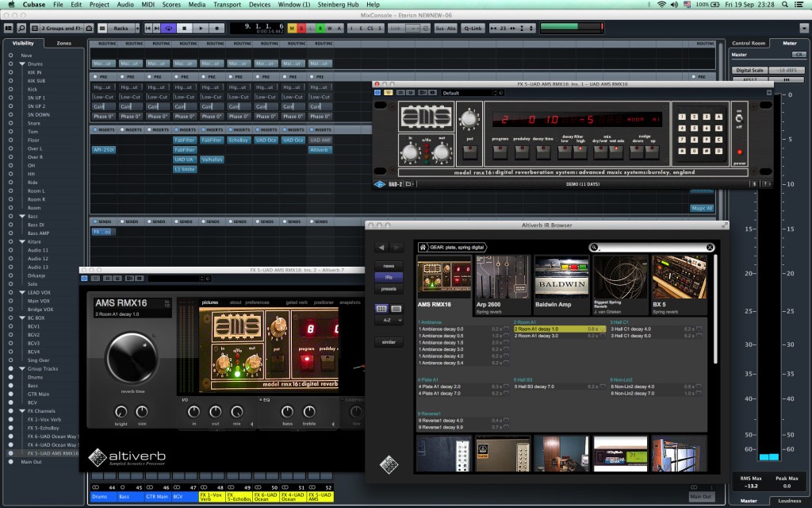Toggle visibility dot for Bridge VOX
Viewport: 812px width, 508px height.
point(10,309)
